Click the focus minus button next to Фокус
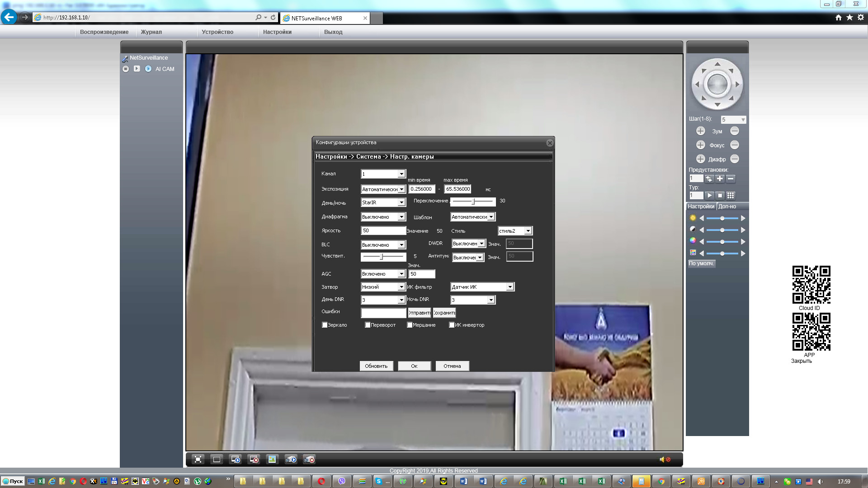The width and height of the screenshot is (868, 488). pyautogui.click(x=735, y=145)
